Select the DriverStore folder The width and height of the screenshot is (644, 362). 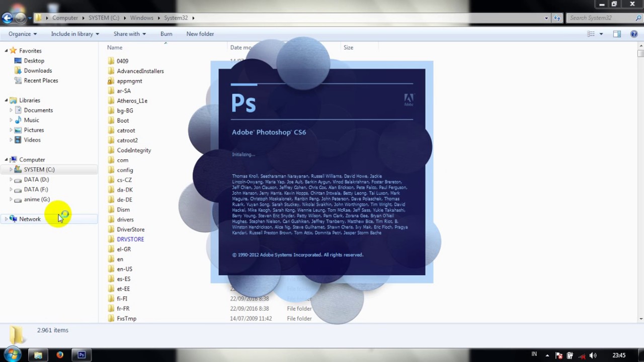(x=130, y=229)
